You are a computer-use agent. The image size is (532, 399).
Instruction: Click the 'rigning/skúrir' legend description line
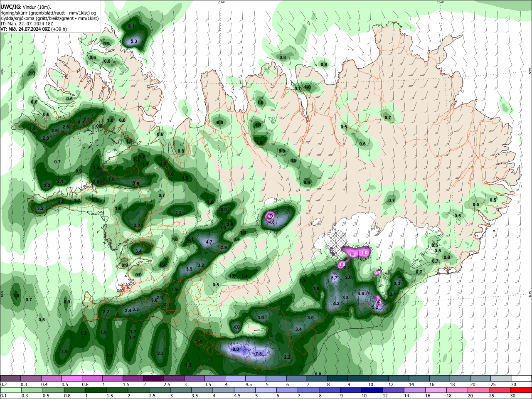coord(48,13)
